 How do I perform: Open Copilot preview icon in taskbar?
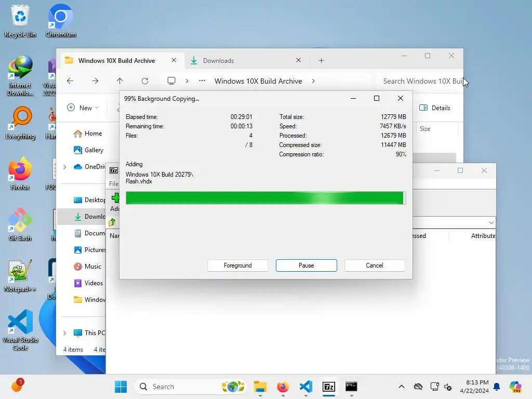pyautogui.click(x=515, y=387)
